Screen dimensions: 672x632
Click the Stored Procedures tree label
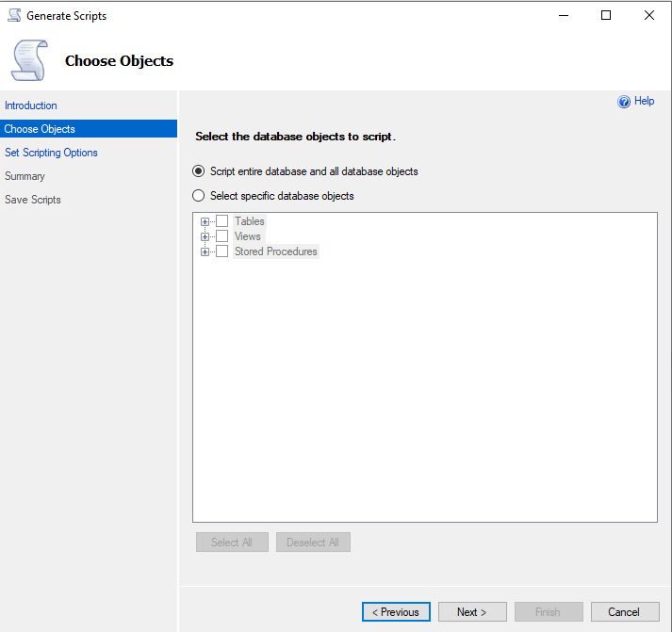(275, 251)
